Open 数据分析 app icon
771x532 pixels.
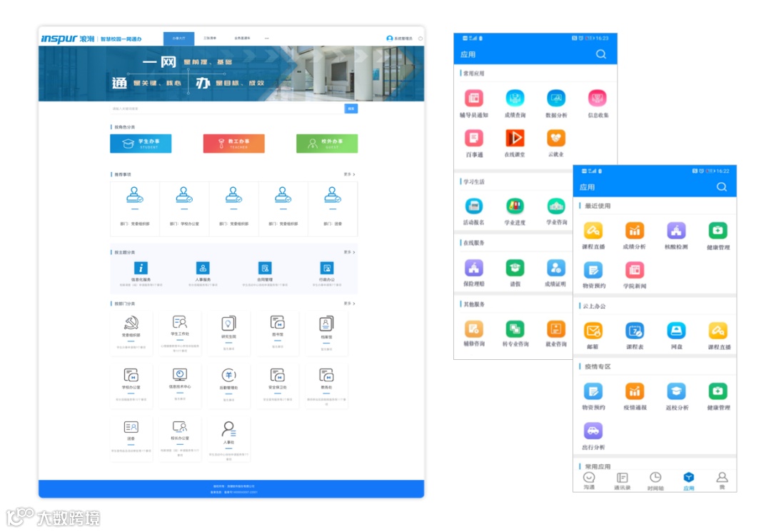coord(556,98)
